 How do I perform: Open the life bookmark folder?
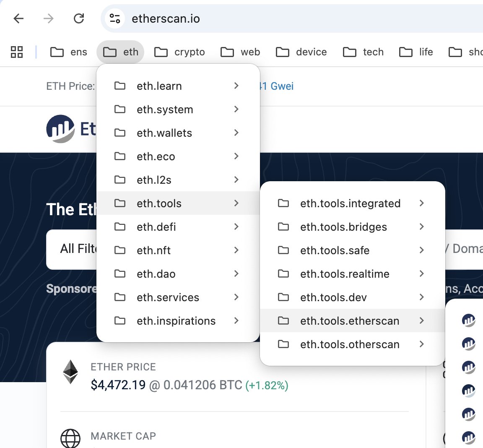[416, 52]
